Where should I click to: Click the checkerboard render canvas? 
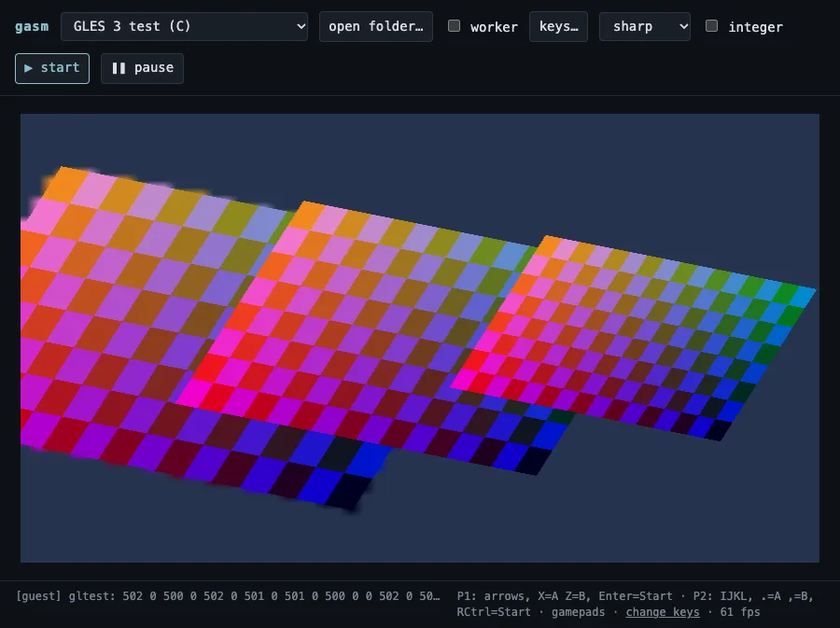pos(420,338)
